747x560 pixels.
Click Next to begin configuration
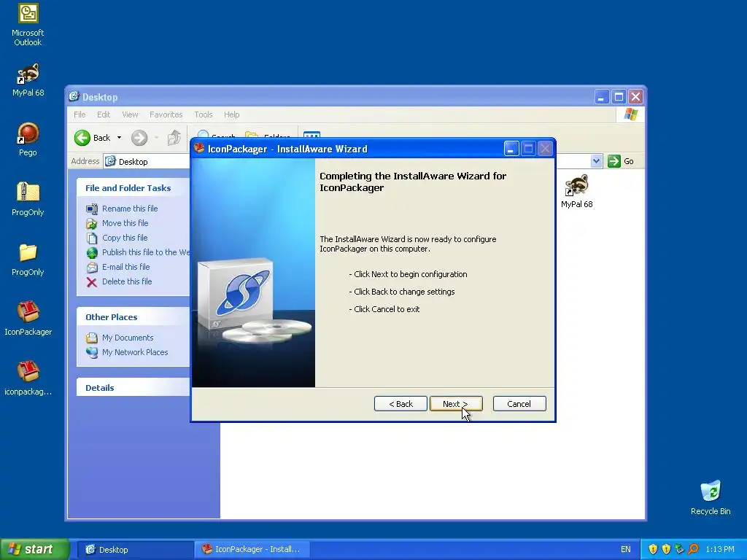(x=456, y=404)
